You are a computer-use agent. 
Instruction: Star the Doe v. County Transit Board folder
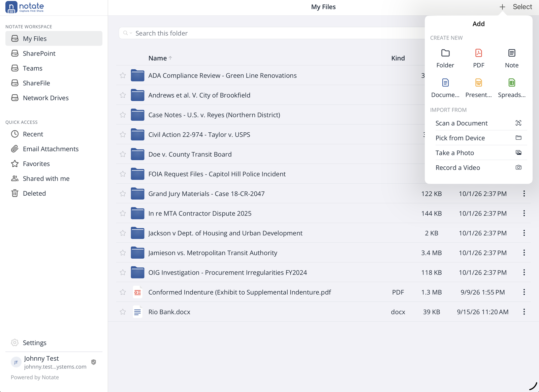(123, 154)
